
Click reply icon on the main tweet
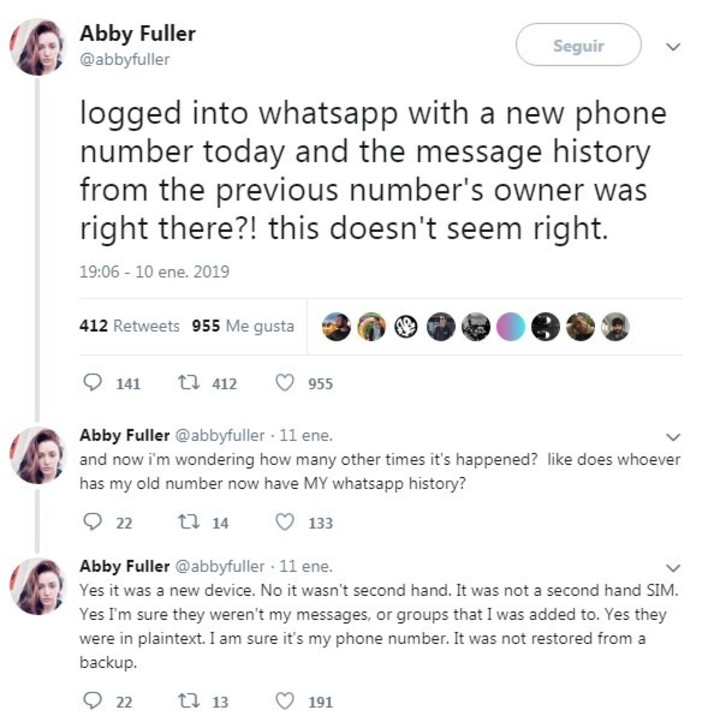point(93,383)
